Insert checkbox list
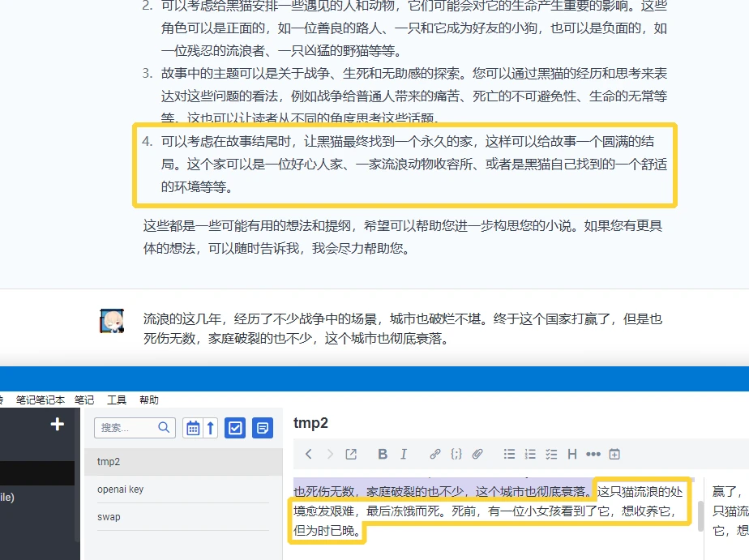 coord(551,454)
